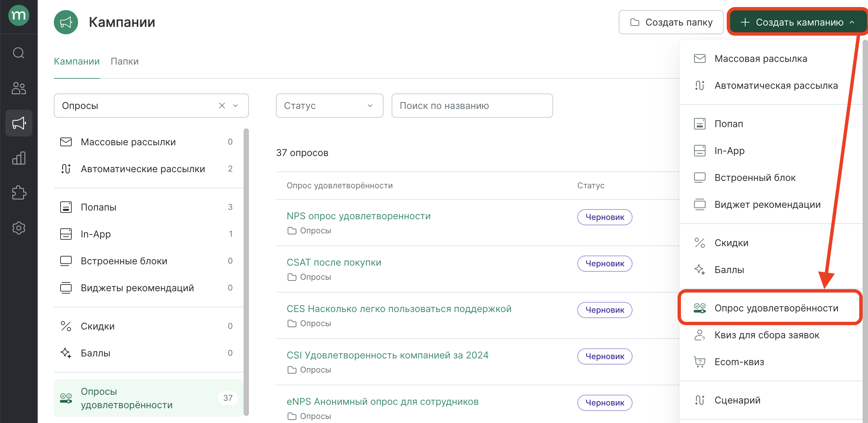Click the Создать папку button

pos(671,22)
